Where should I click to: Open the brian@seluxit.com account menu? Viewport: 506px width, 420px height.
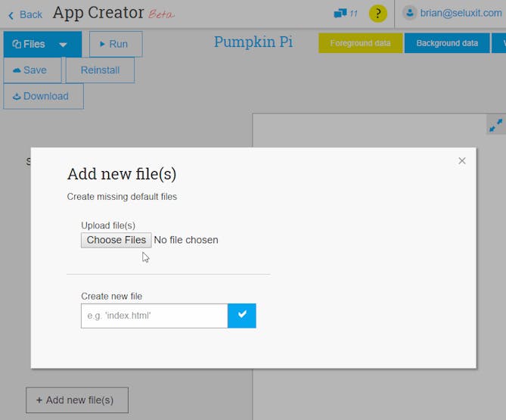tap(452, 13)
